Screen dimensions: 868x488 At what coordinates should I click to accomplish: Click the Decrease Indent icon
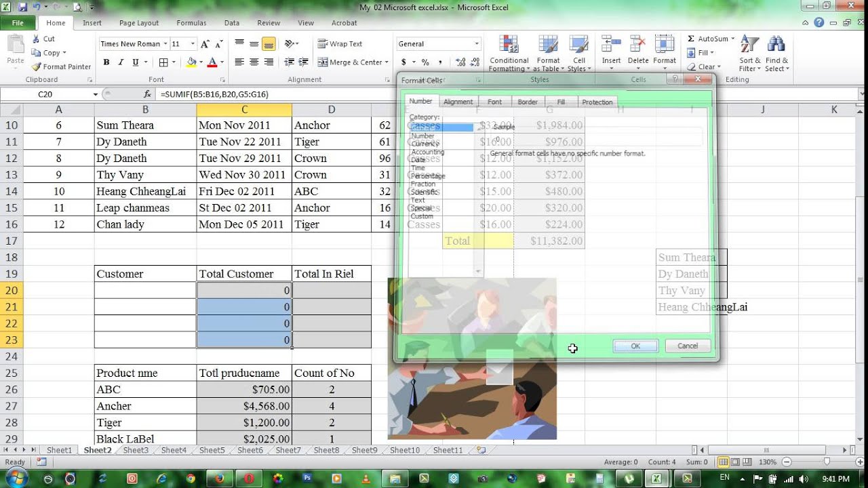(x=290, y=62)
